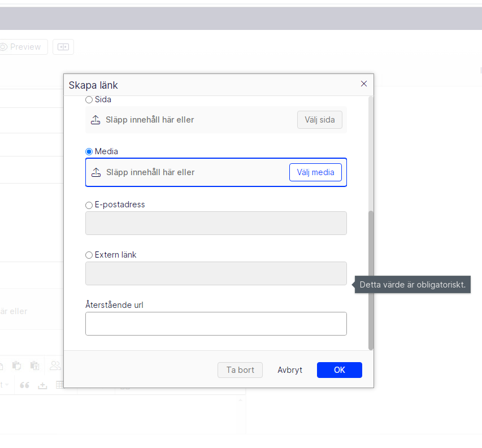Click the paste clipboard icon in the editor toolbar

click(x=16, y=366)
